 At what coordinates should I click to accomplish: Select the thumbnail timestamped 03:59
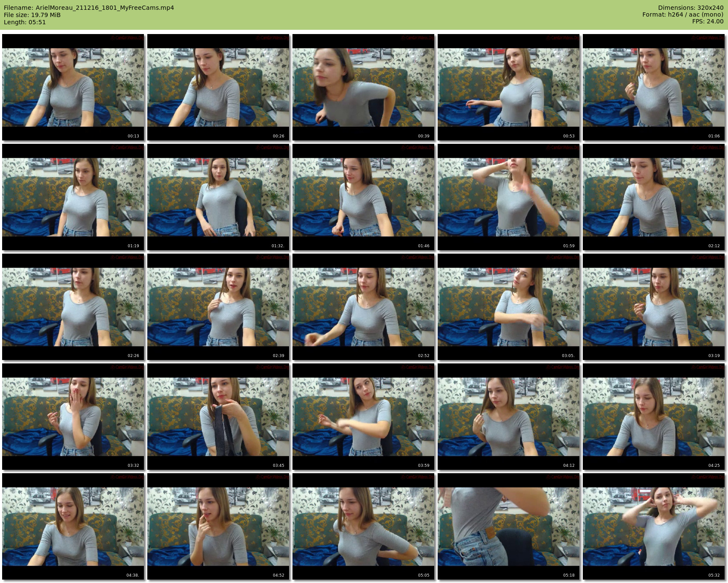[363, 417]
